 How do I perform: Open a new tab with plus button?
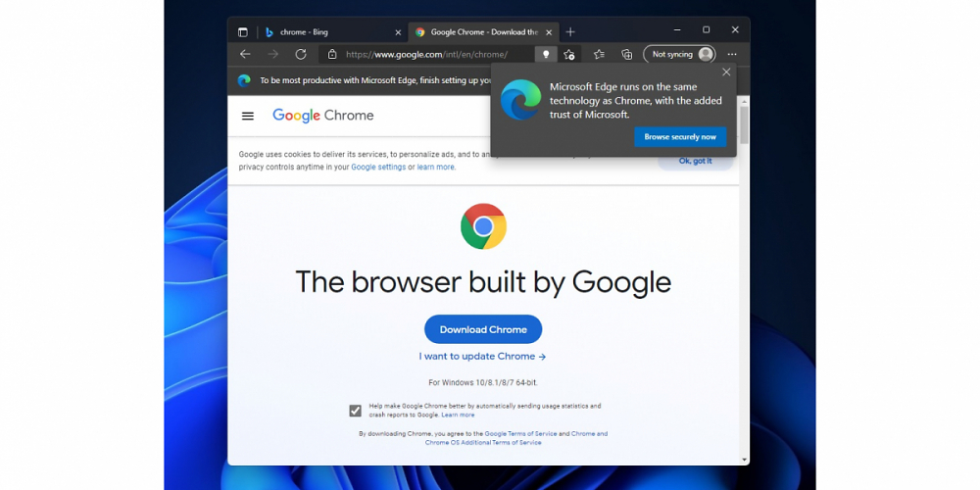[x=570, y=32]
